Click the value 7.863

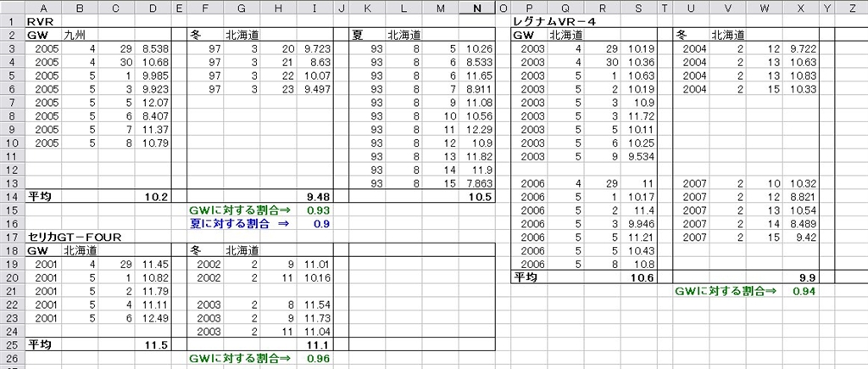click(x=479, y=183)
